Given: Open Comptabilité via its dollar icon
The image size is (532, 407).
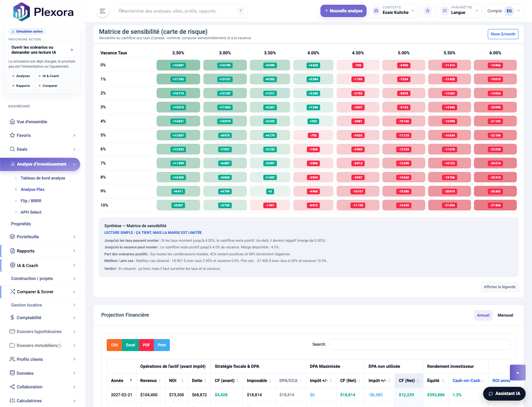Looking at the screenshot, I should coord(12,318).
